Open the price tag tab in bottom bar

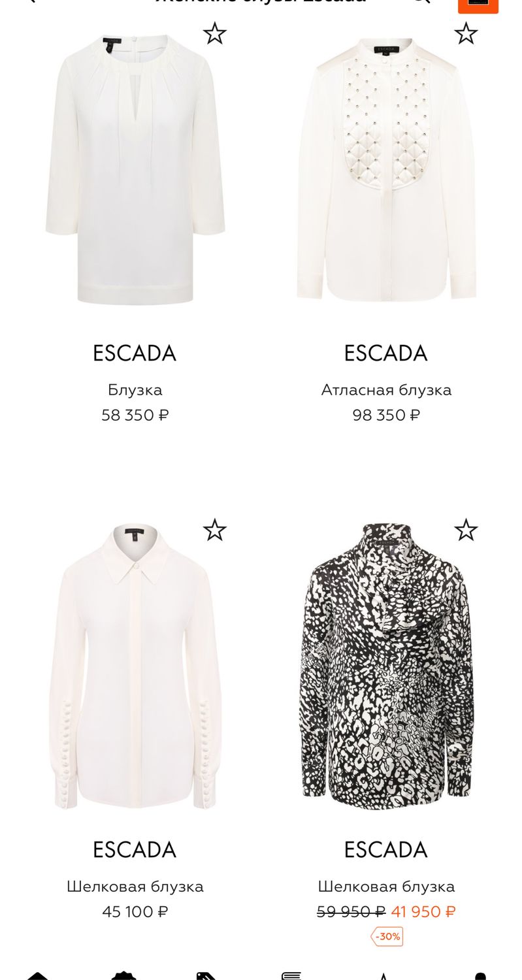pos(206,976)
